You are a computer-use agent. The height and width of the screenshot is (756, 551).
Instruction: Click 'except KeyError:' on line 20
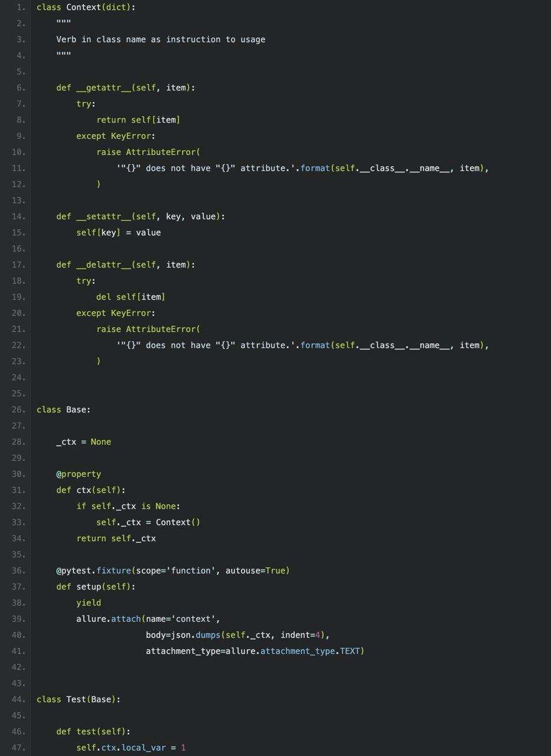(116, 313)
